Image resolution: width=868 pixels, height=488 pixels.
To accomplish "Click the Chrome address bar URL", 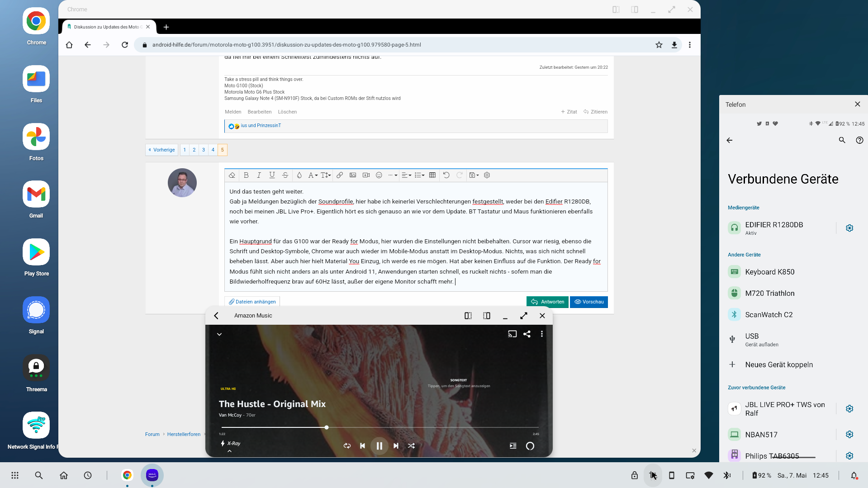I will [x=286, y=45].
